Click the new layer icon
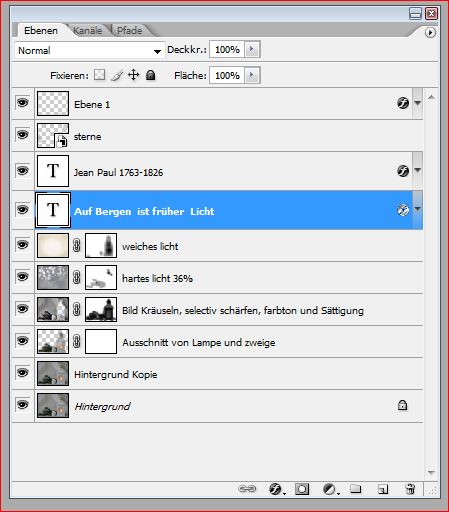Image resolution: width=449 pixels, height=512 pixels. (383, 489)
